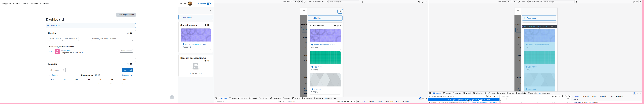Close drawer in middle responsive view
The width and height of the screenshot is (644, 104).
[x=340, y=11]
